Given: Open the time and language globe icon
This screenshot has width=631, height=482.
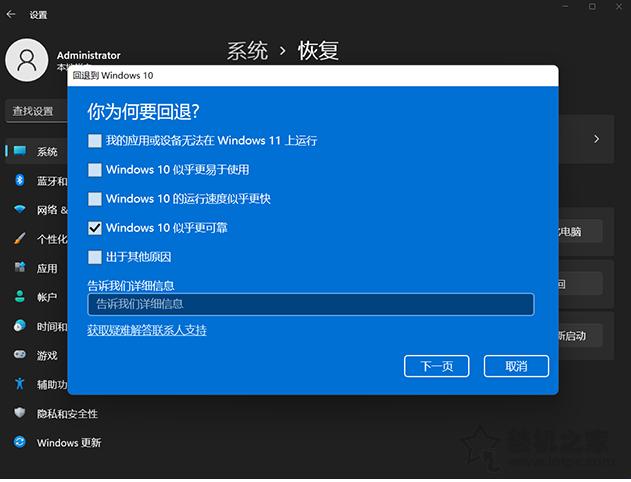Looking at the screenshot, I should [20, 325].
